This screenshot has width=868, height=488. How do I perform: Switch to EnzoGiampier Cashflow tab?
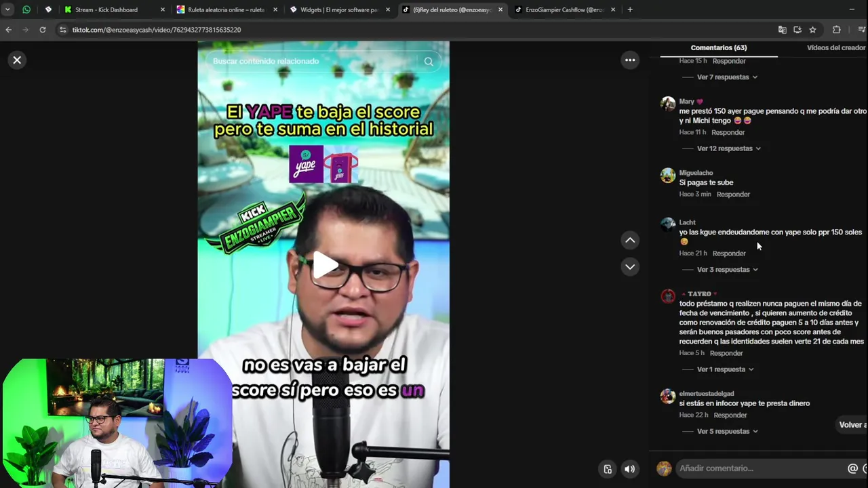(x=564, y=9)
